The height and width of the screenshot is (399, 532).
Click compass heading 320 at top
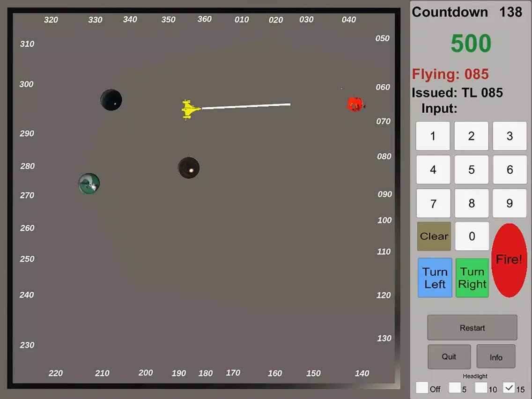coord(51,20)
